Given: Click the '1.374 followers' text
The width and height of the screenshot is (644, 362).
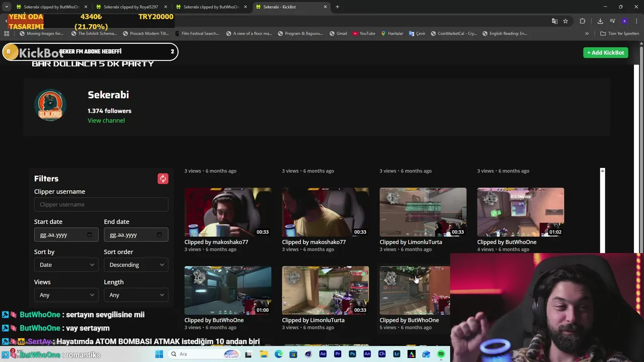Looking at the screenshot, I should coord(109,111).
